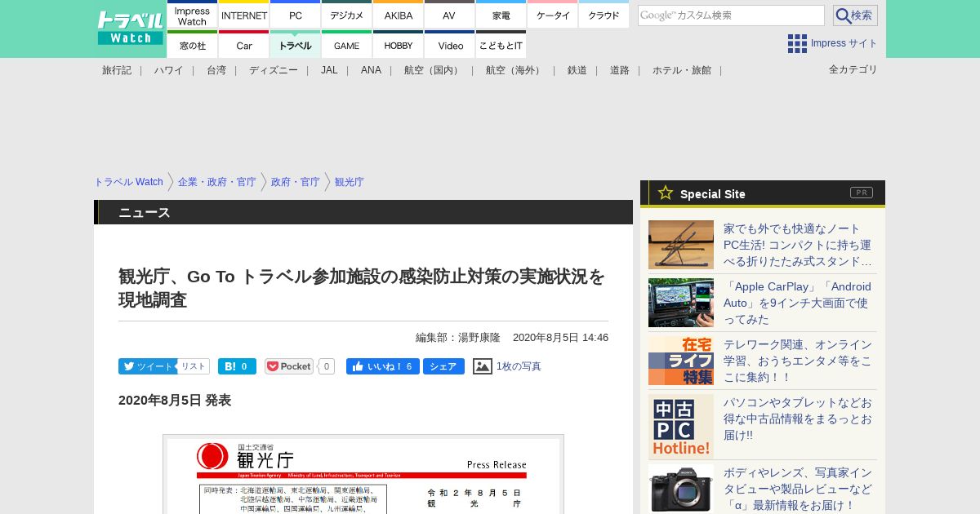Open the 台湾 category

click(216, 70)
